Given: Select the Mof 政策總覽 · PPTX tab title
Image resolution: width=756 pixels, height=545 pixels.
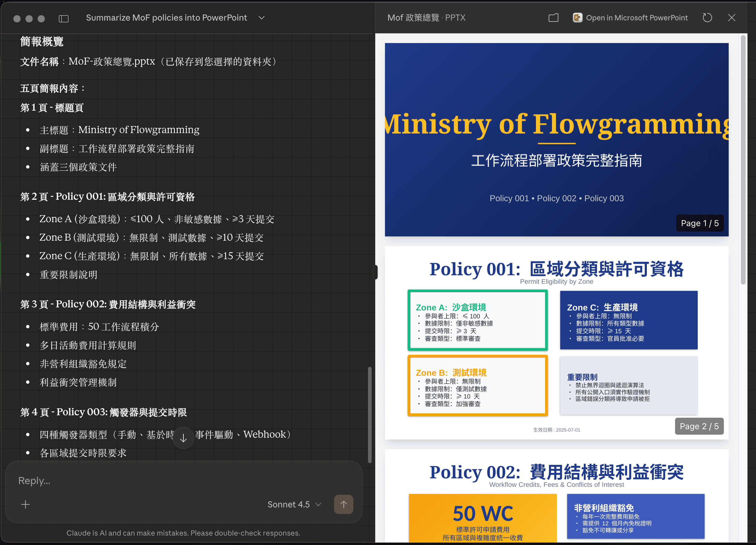Looking at the screenshot, I should pos(427,17).
